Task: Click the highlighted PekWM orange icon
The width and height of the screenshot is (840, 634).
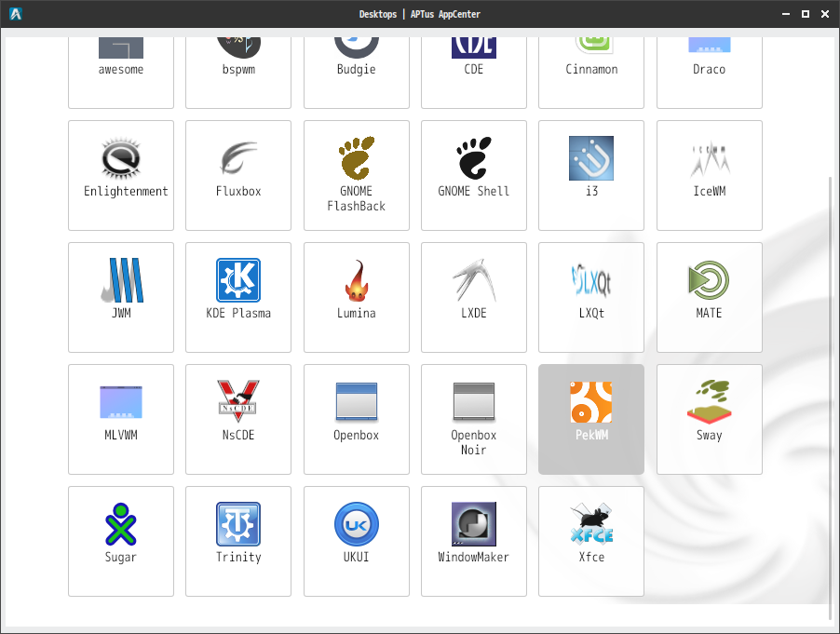Action: (x=591, y=402)
